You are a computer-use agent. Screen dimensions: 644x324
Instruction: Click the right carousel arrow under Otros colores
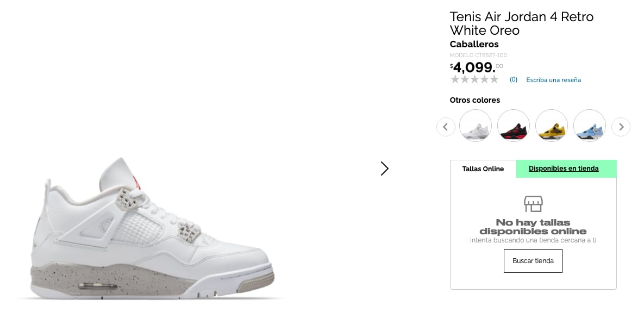[621, 126]
